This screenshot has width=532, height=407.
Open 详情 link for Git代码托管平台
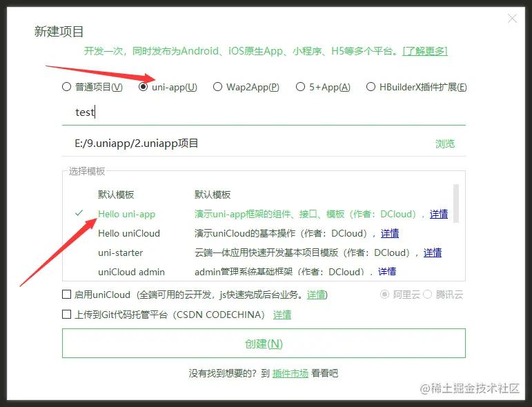282,315
